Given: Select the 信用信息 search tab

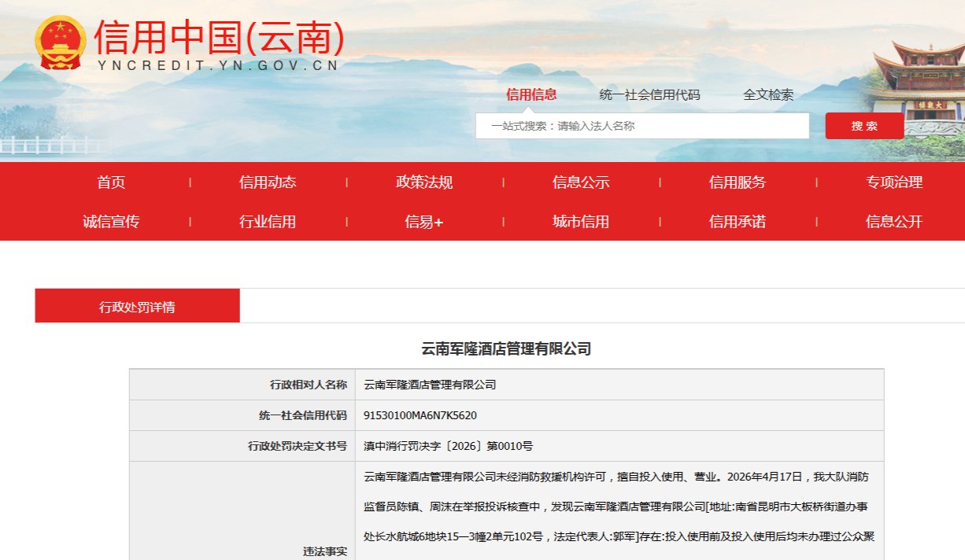Looking at the screenshot, I should pyautogui.click(x=531, y=94).
